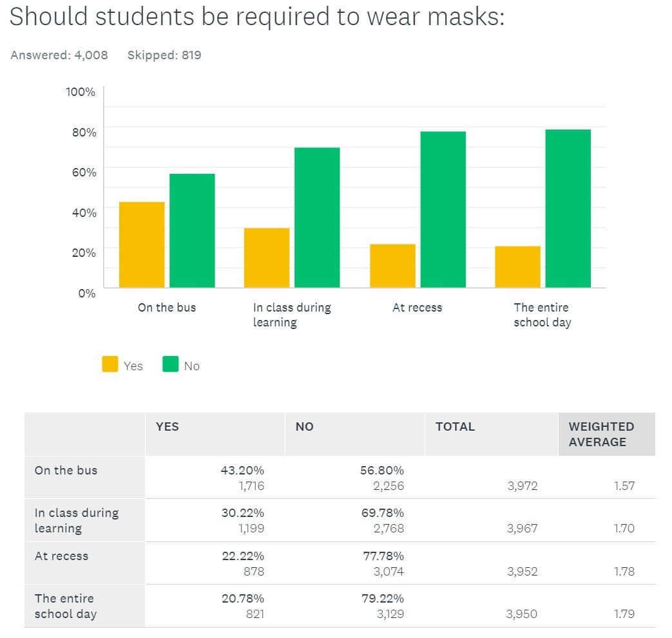Viewport: 672px width, 638px height.
Task: Click the green No bar for On the bus
Action: [192, 230]
